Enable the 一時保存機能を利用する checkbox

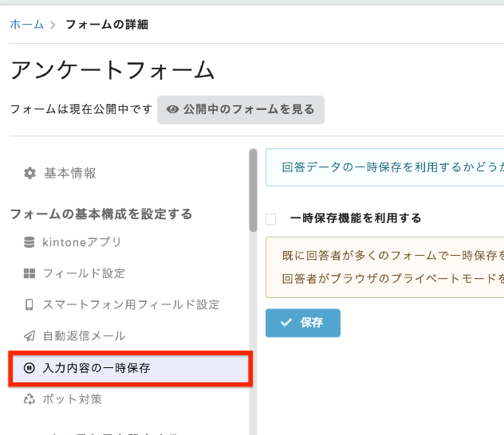270,219
